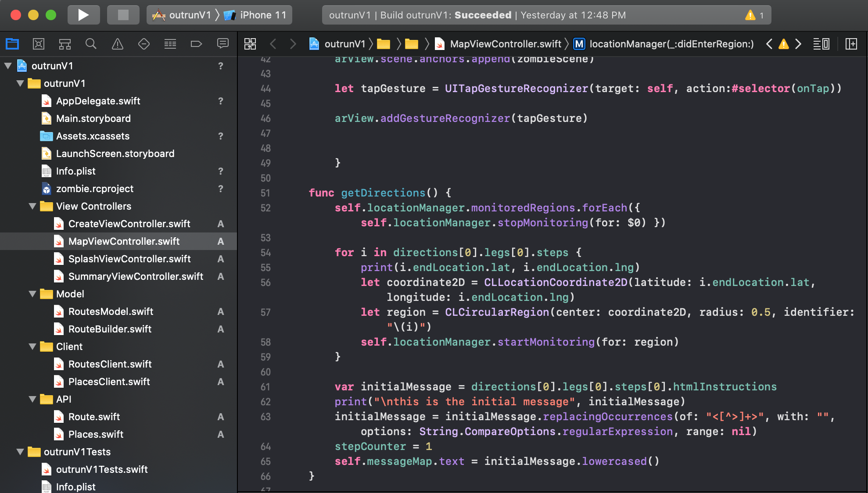868x493 pixels.
Task: Toggle the editor options lines icon
Action: point(821,44)
